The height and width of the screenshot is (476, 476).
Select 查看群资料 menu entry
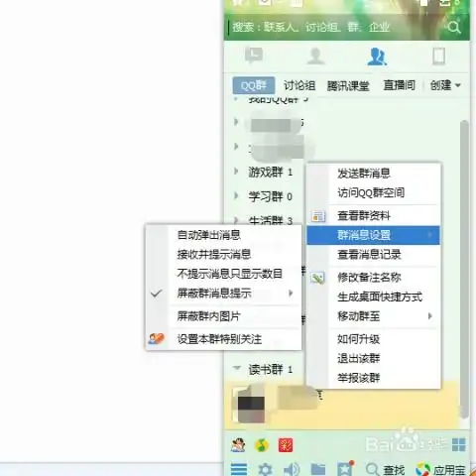[x=374, y=216]
